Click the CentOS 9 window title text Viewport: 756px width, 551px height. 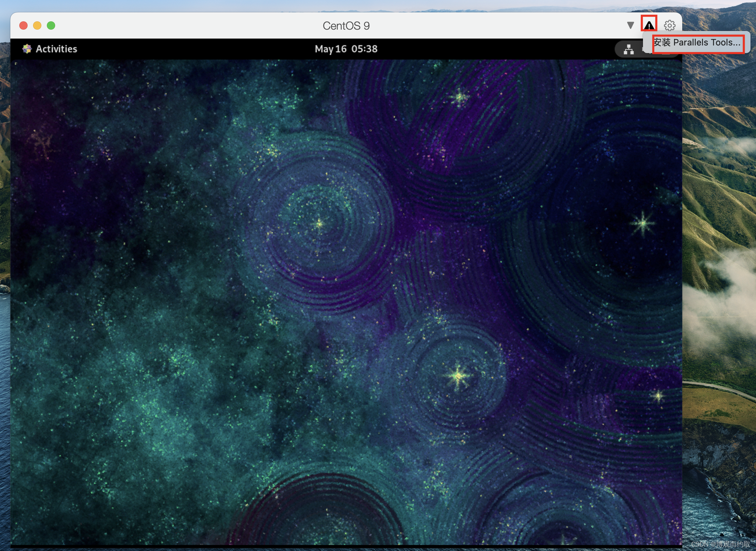coord(346,25)
